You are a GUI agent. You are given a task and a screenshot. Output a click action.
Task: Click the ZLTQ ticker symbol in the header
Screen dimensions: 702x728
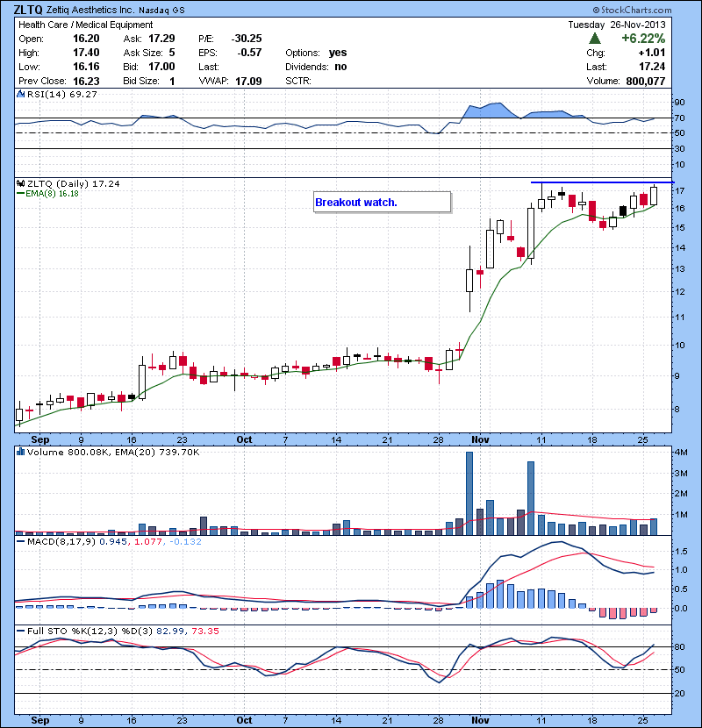click(28, 10)
